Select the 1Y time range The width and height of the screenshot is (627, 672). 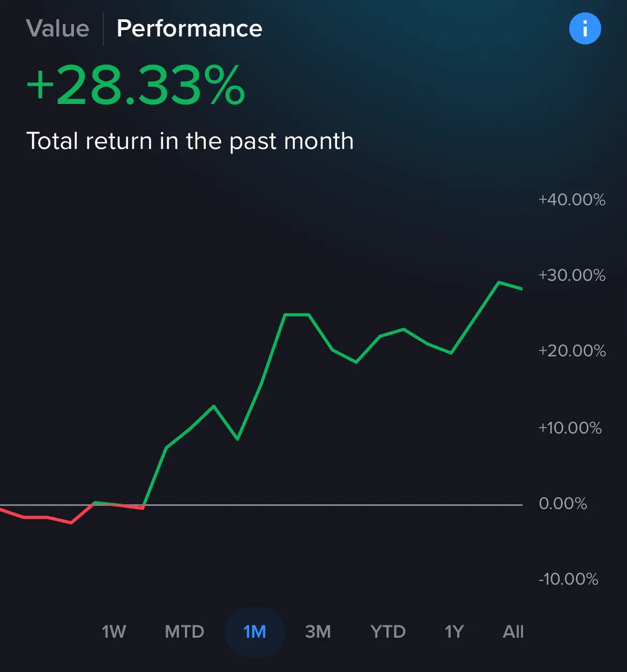[x=454, y=632]
